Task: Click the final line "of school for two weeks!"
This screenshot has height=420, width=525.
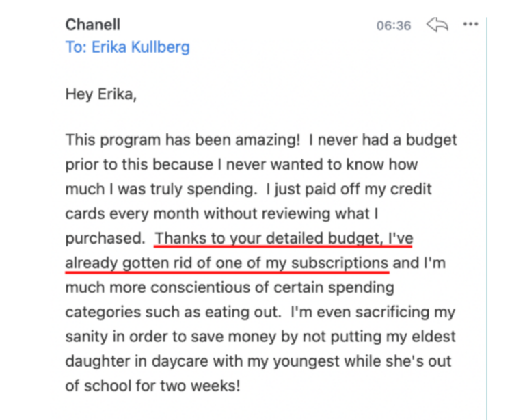Action: tap(153, 386)
